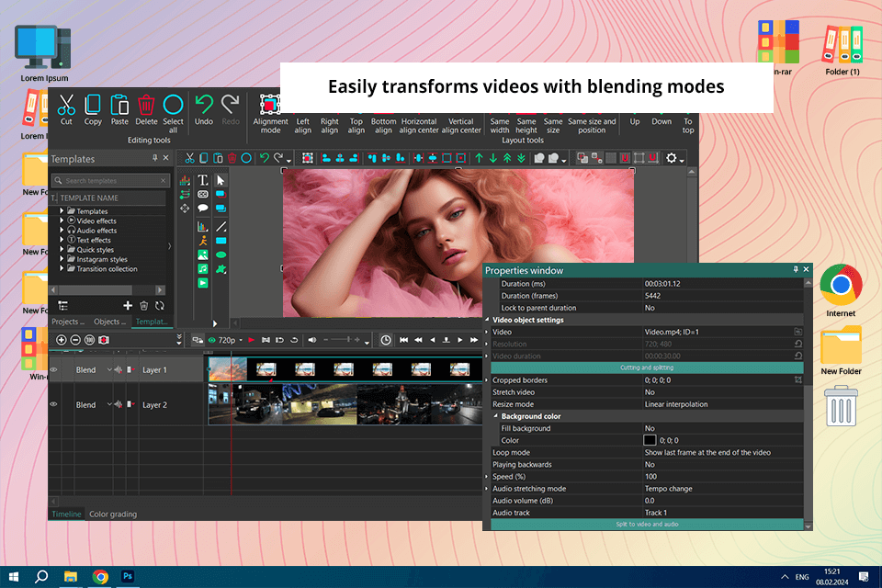Open the Blend mode dropdown on Layer 2
The height and width of the screenshot is (588, 882).
click(109, 404)
